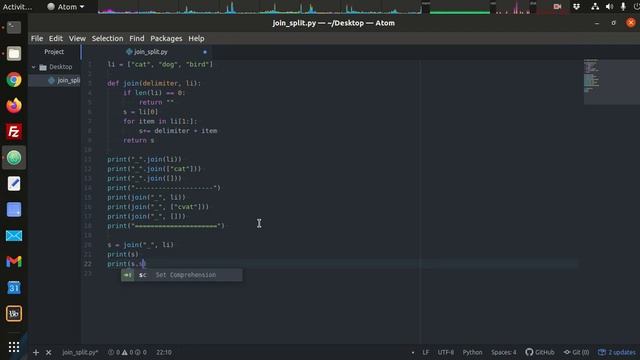Open Files manager from the dock
This screenshot has height=360, width=640.
(14, 53)
